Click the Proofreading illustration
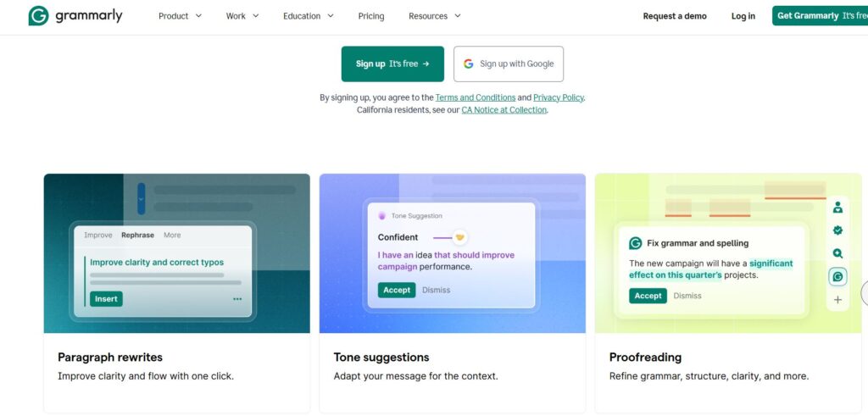This screenshot has width=868, height=416. 728,253
